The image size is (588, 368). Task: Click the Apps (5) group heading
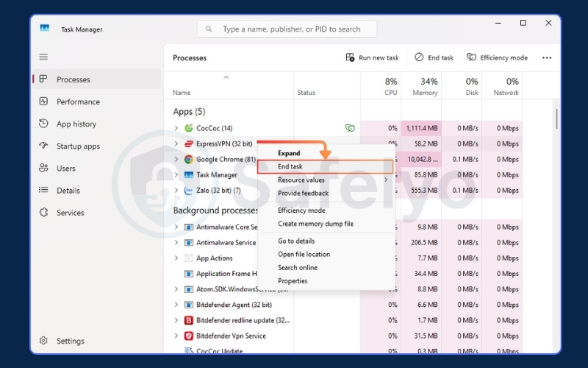[189, 112]
